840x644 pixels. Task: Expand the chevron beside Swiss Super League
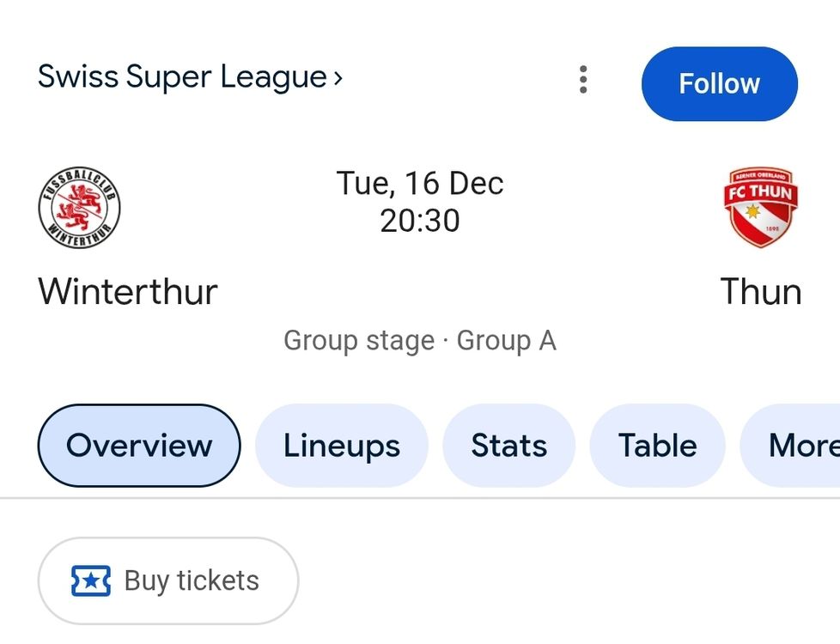pyautogui.click(x=338, y=78)
